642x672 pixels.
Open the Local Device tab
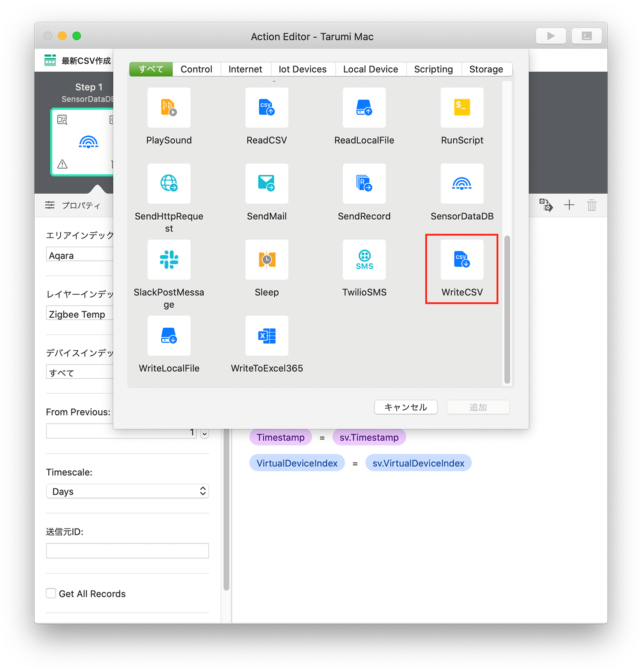(371, 69)
